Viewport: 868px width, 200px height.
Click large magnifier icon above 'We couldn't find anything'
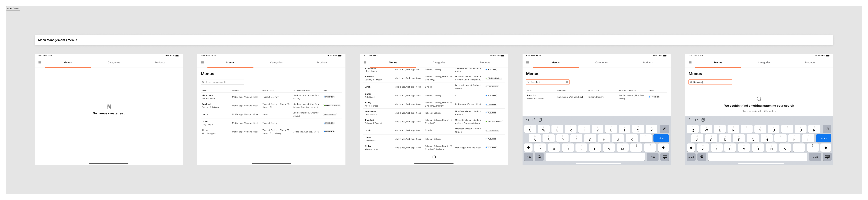[x=759, y=99]
